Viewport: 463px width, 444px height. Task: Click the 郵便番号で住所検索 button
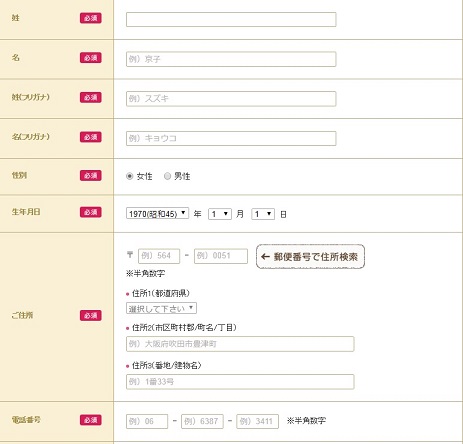(x=310, y=256)
